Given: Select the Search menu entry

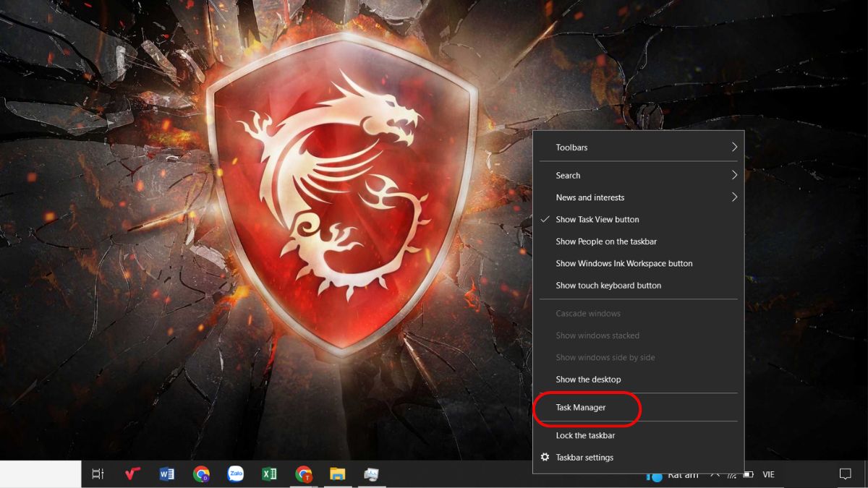Looking at the screenshot, I should (639, 175).
